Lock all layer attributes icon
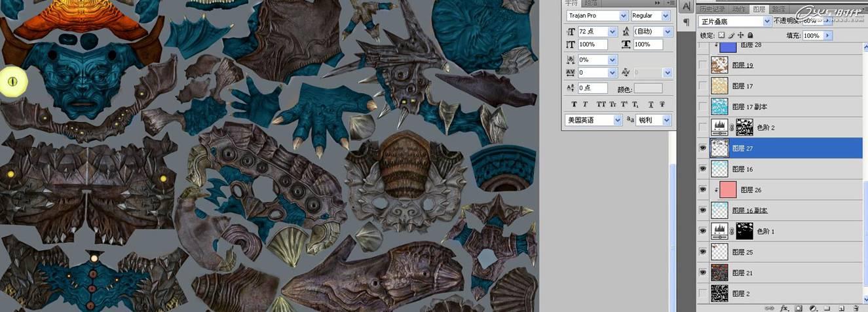Screen dimensions: 868x312 tap(749, 35)
